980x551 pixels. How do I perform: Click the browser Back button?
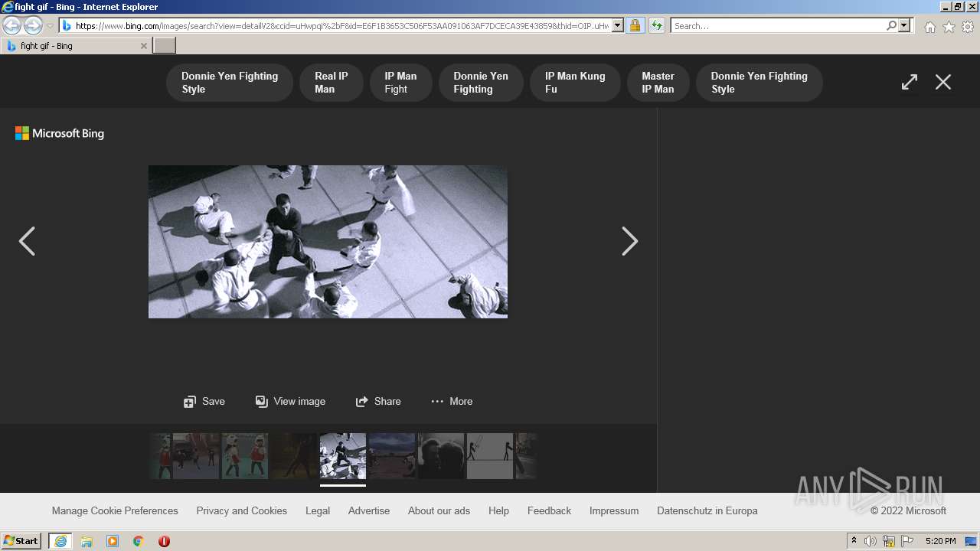(x=12, y=26)
